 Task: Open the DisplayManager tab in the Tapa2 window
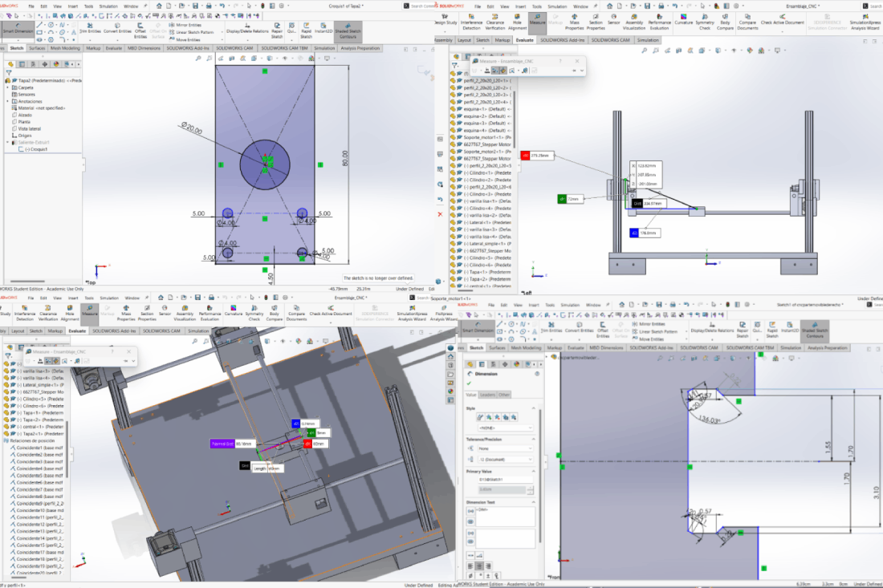[55, 64]
